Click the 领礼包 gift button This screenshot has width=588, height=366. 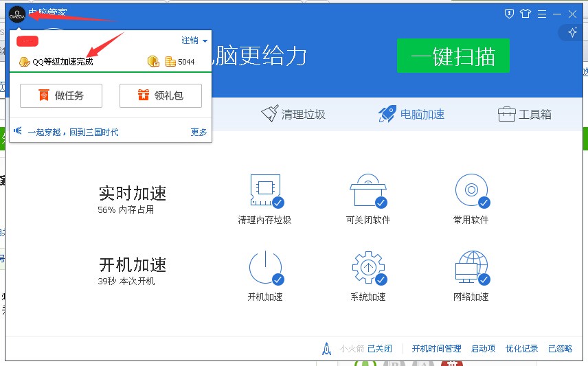point(161,95)
